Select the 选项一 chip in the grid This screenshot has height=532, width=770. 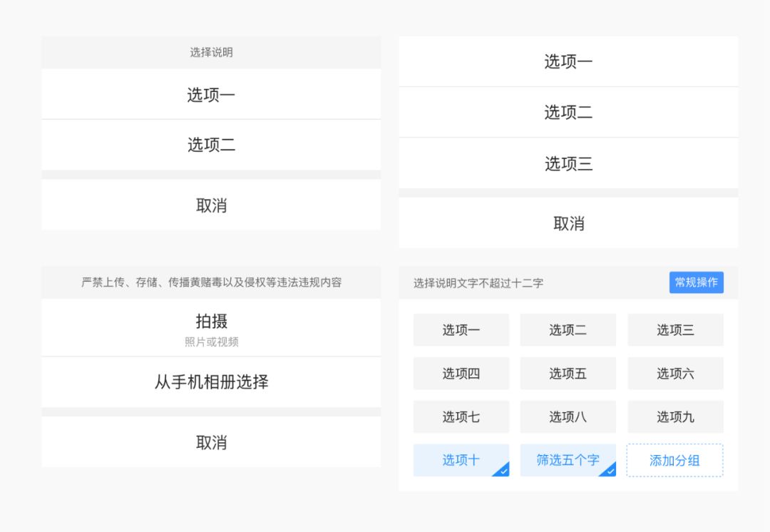coord(461,329)
